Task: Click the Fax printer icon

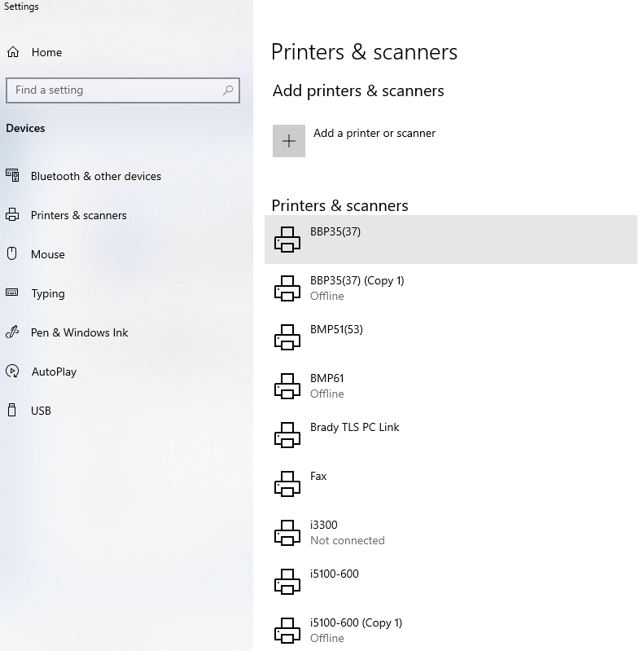Action: [287, 484]
